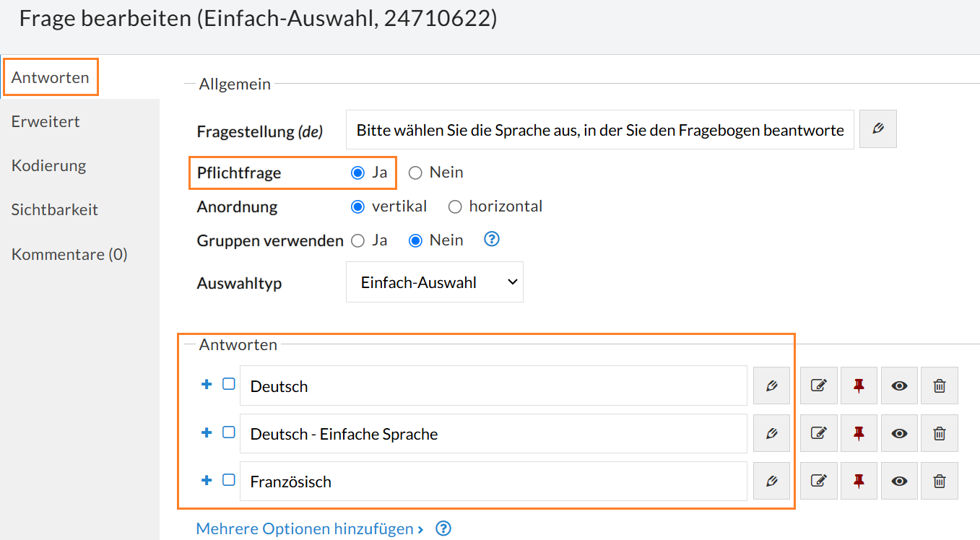Image resolution: width=980 pixels, height=540 pixels.
Task: Open the Kommentare (0) tab
Action: pos(69,254)
